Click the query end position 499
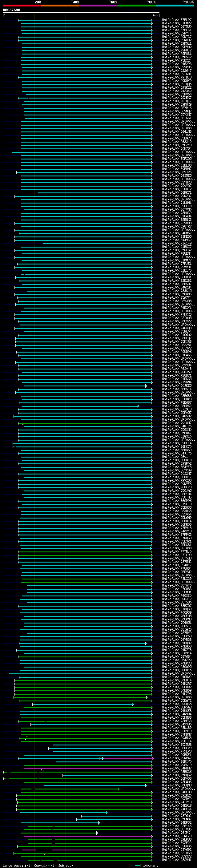Viewport: 197px width, 868px height. click(155, 15)
